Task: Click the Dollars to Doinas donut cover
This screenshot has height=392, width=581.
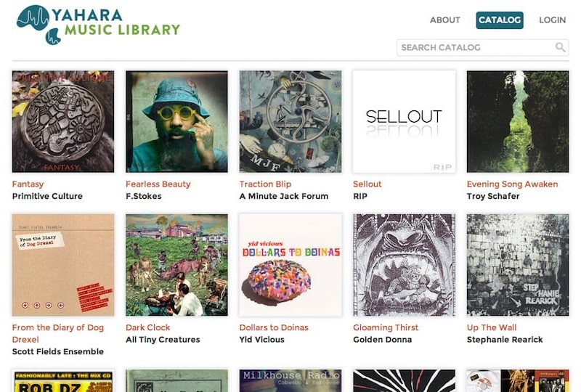Action: coord(290,265)
